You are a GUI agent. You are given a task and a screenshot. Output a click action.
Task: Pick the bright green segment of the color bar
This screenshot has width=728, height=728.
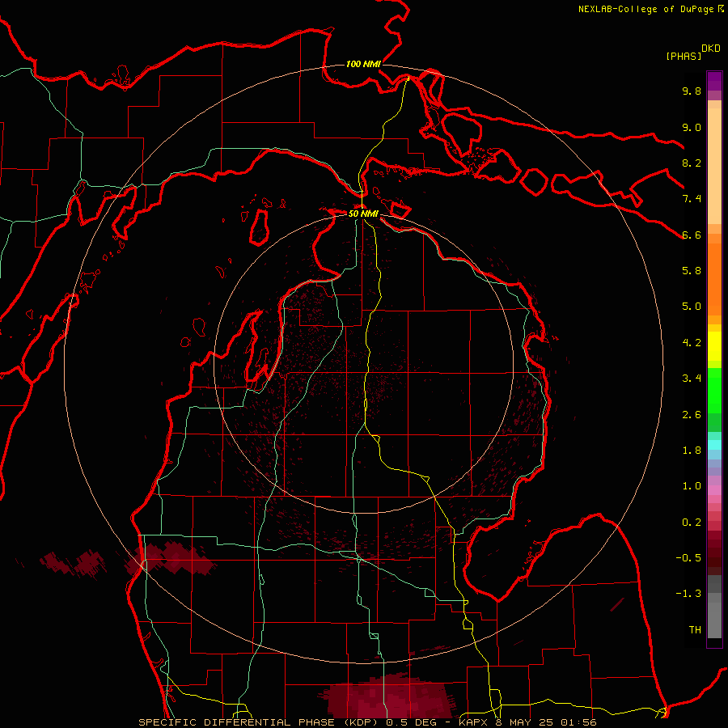click(x=714, y=391)
